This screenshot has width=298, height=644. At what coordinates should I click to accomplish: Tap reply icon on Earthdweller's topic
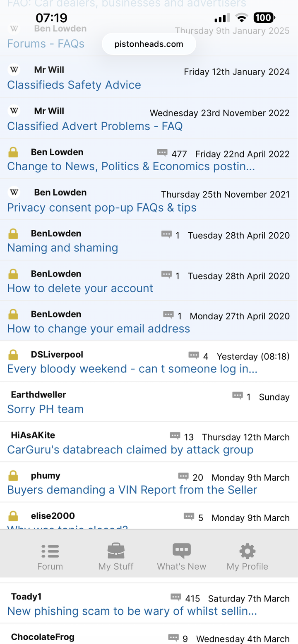pyautogui.click(x=238, y=396)
